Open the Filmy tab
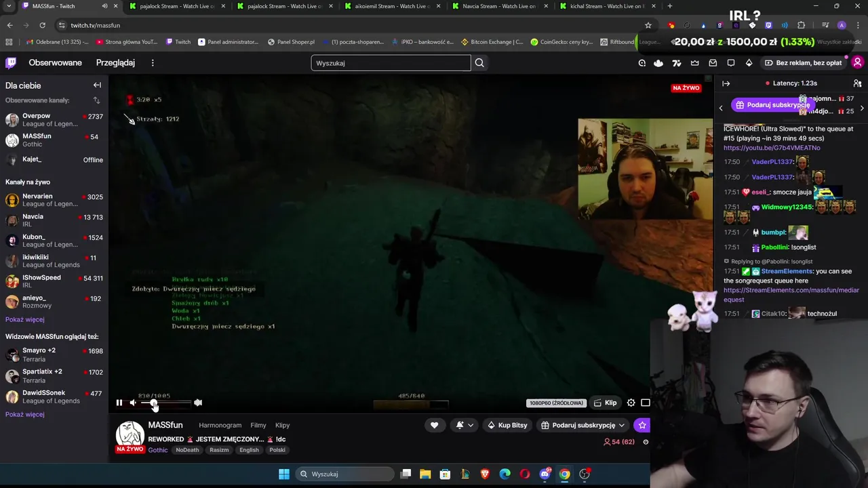 (258, 425)
